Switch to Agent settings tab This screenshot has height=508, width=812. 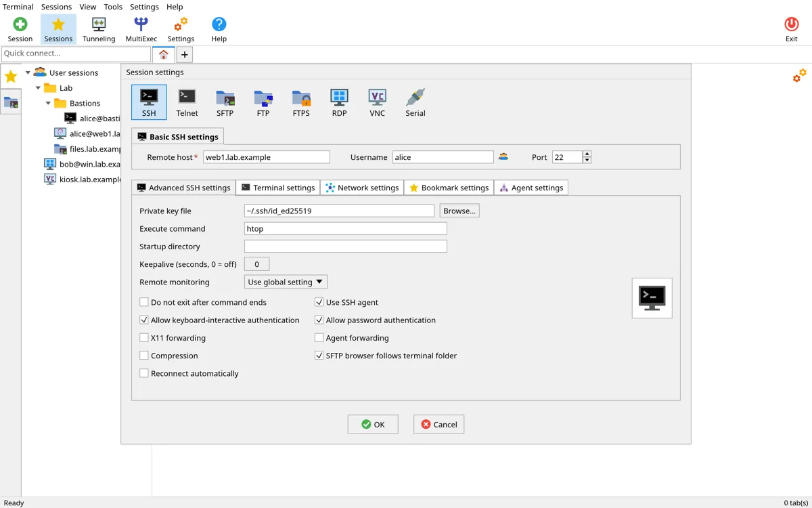531,188
